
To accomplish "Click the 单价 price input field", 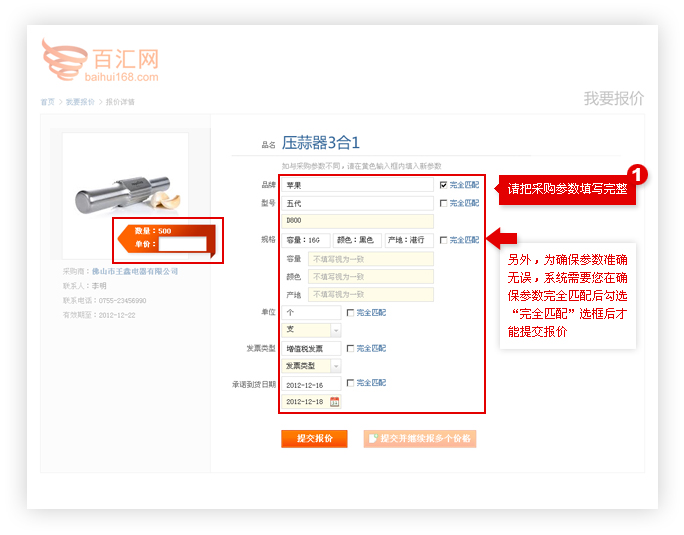I will 182,244.
